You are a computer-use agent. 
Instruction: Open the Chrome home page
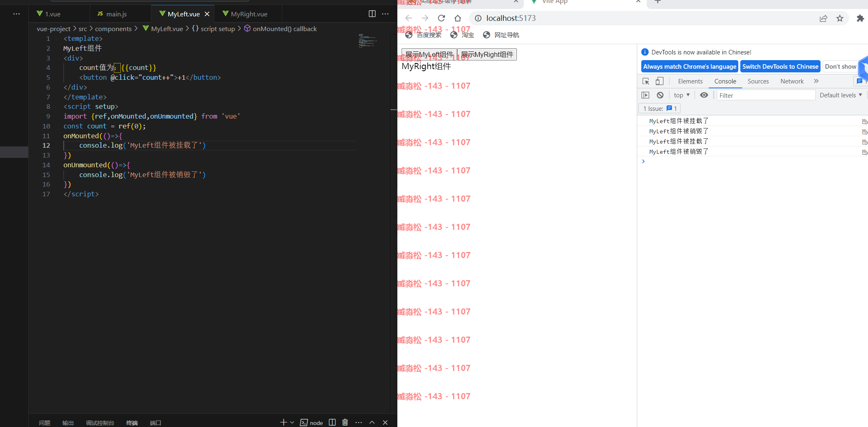pyautogui.click(x=458, y=18)
